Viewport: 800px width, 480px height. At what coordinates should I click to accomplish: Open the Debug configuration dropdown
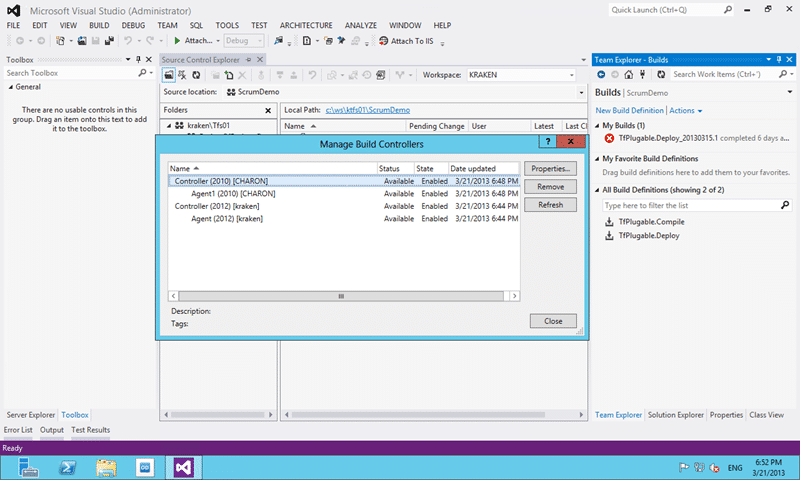[260, 41]
